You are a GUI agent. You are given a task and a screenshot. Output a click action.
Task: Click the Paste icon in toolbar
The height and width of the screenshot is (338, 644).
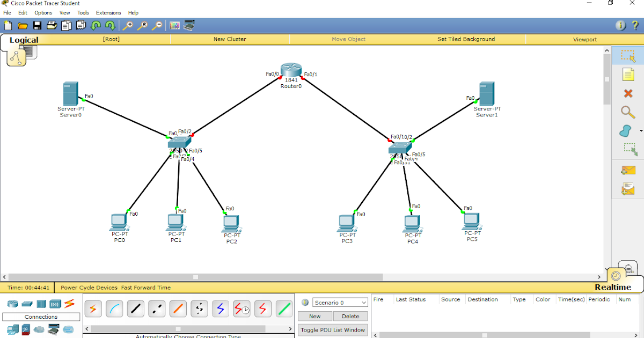81,25
